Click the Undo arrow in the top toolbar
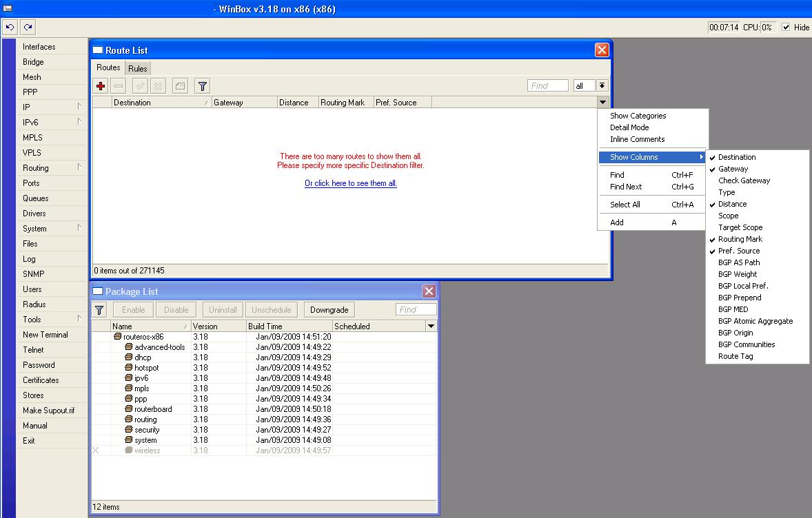Image resolution: width=812 pixels, height=518 pixels. pyautogui.click(x=10, y=28)
